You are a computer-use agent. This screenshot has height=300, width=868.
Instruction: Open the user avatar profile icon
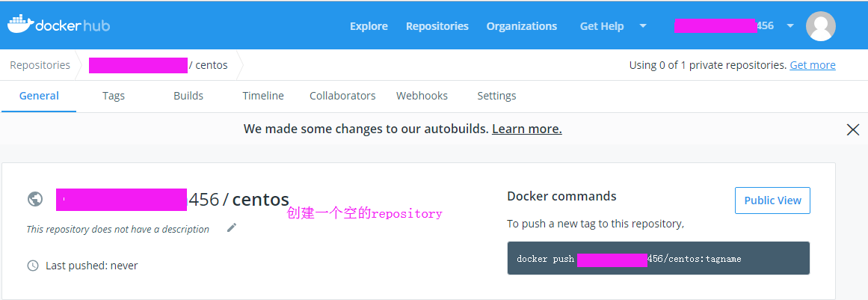pyautogui.click(x=820, y=26)
